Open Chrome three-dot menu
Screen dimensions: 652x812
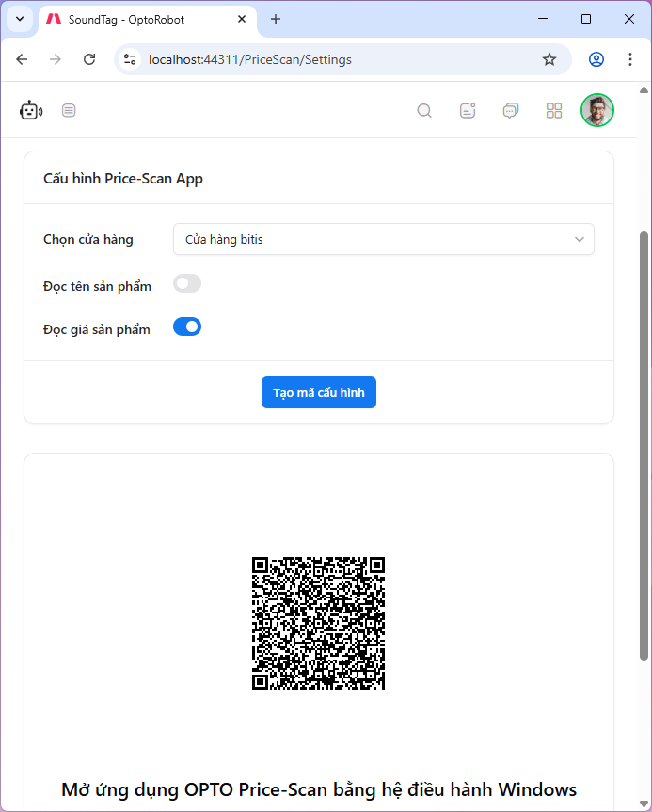click(x=630, y=59)
